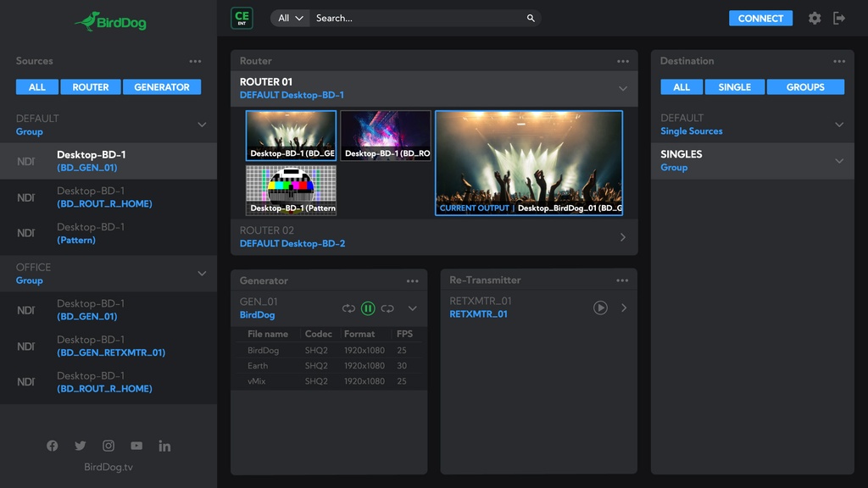
Task: Click the CONNECT button
Action: coord(760,18)
